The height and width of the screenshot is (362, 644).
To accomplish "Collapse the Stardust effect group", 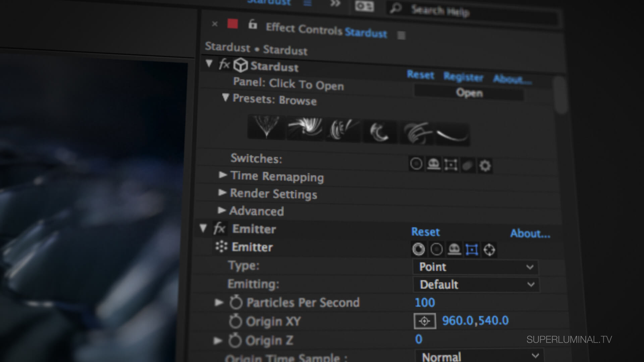I will click(x=209, y=63).
